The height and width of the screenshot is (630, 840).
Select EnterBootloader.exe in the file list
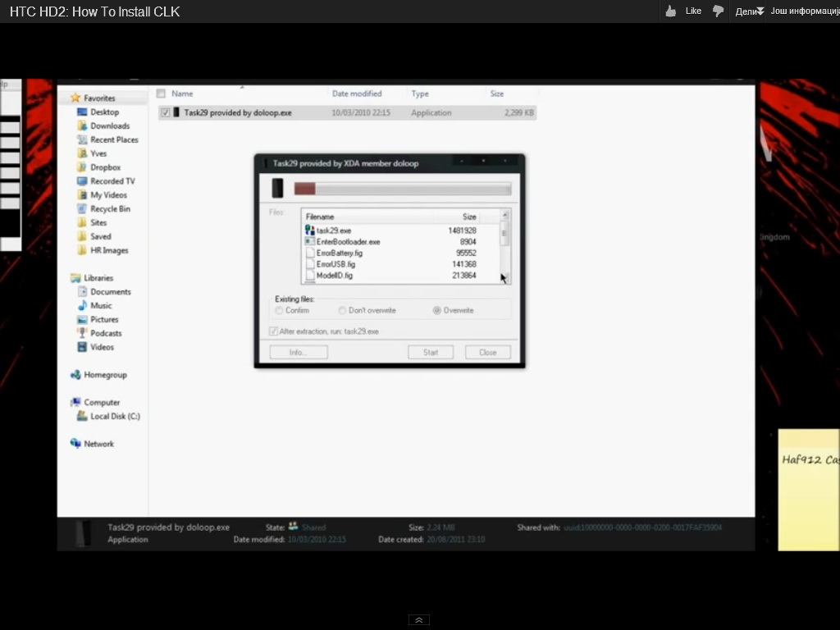[348, 242]
